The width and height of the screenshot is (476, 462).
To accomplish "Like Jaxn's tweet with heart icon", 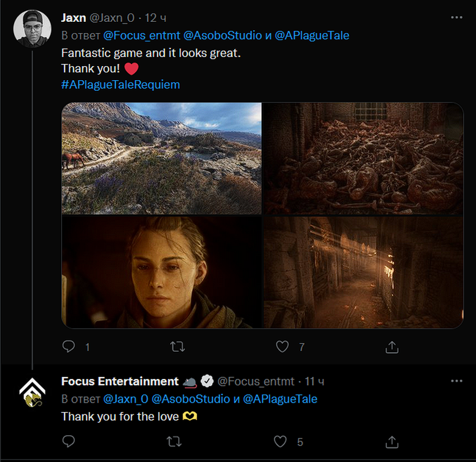I will (282, 347).
